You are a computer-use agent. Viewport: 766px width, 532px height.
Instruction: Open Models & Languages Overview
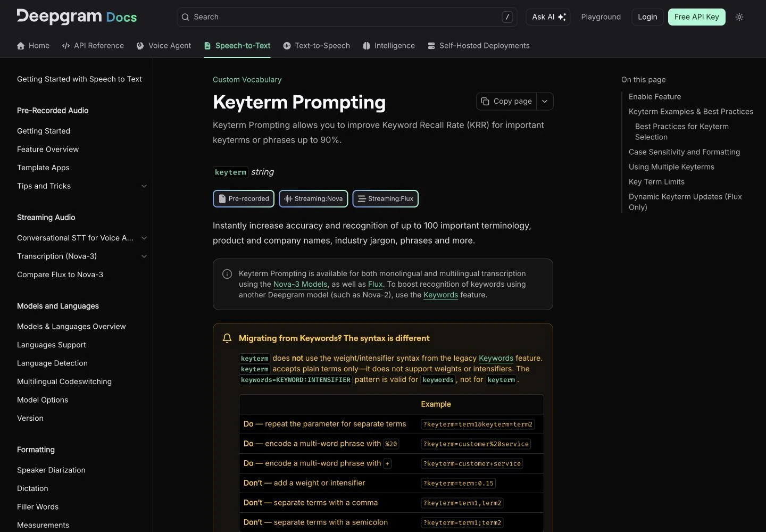coord(71,327)
